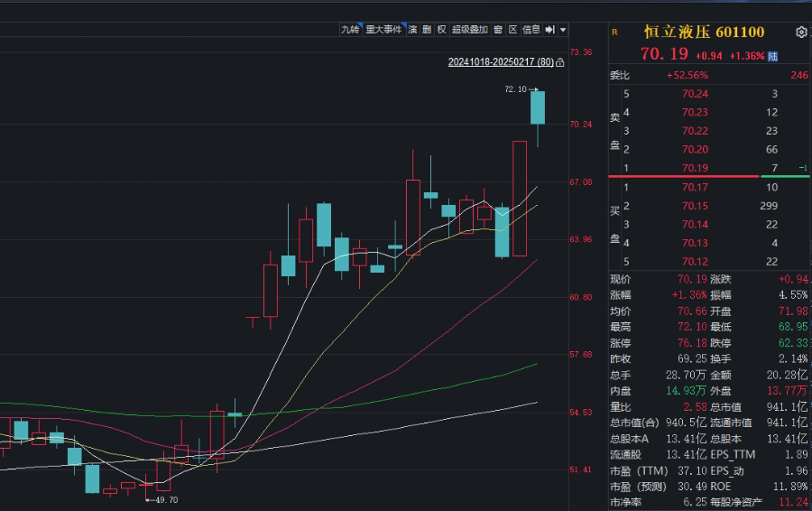This screenshot has height=511, width=812.
Task: Click the R badge left of 恒立液压
Action: (614, 32)
